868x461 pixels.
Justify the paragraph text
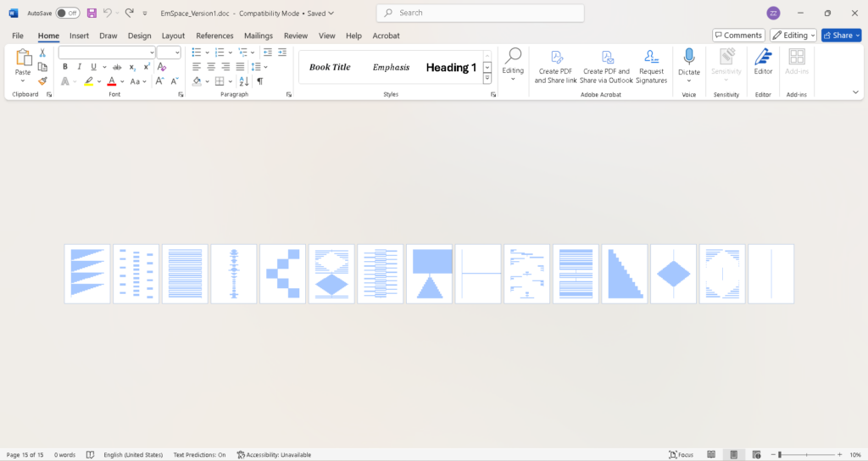pos(240,67)
